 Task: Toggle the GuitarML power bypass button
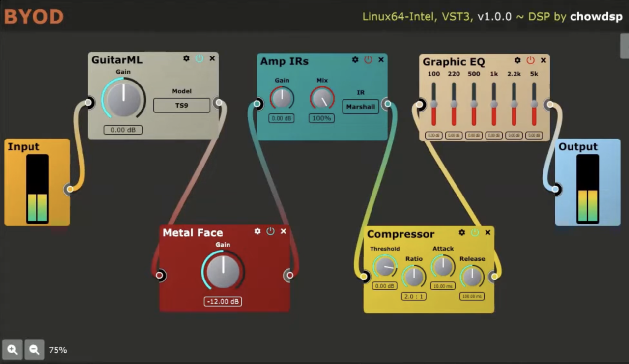[x=199, y=58]
